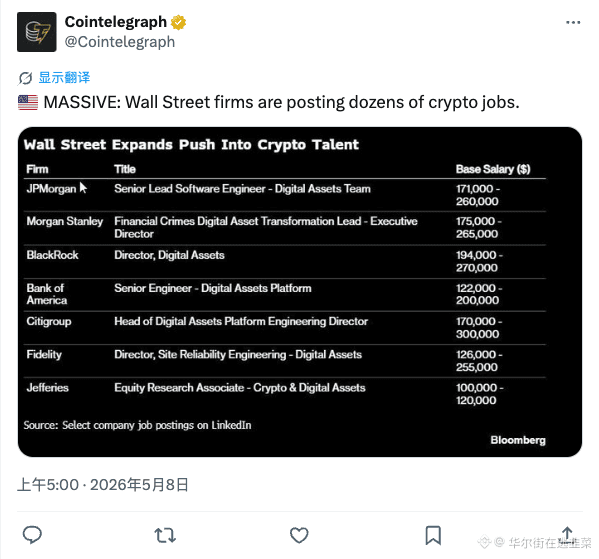599x559 pixels.
Task: Open the Cointelegraph profile avatar
Action: point(37,32)
